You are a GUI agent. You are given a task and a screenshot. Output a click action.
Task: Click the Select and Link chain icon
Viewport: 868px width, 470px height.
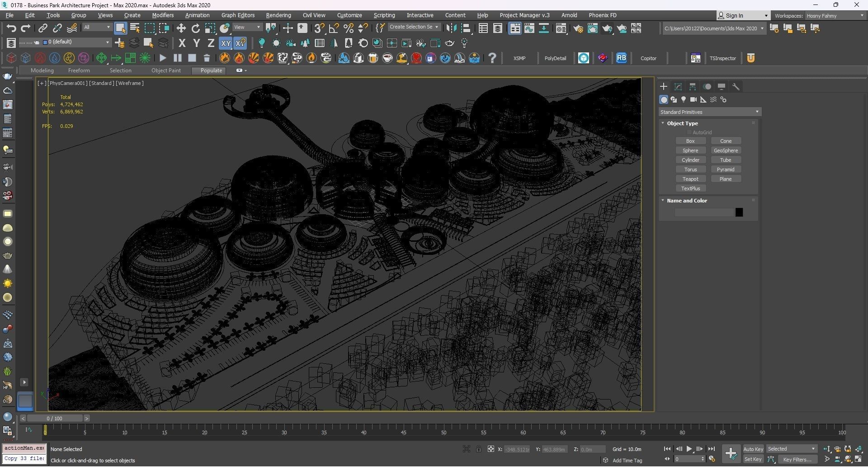42,28
